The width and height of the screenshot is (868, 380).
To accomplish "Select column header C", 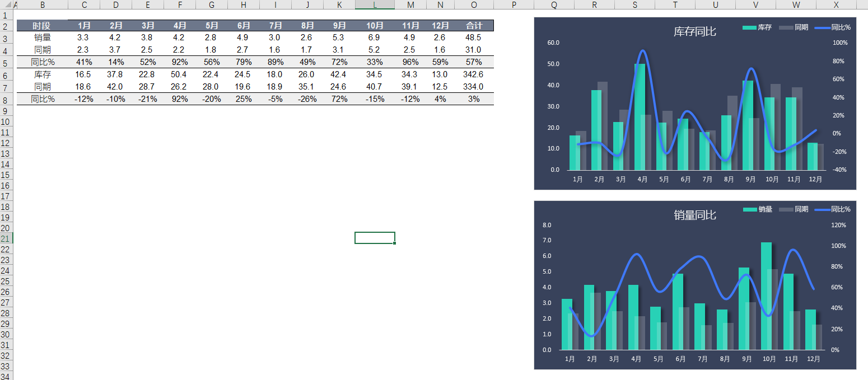I will (x=84, y=4).
